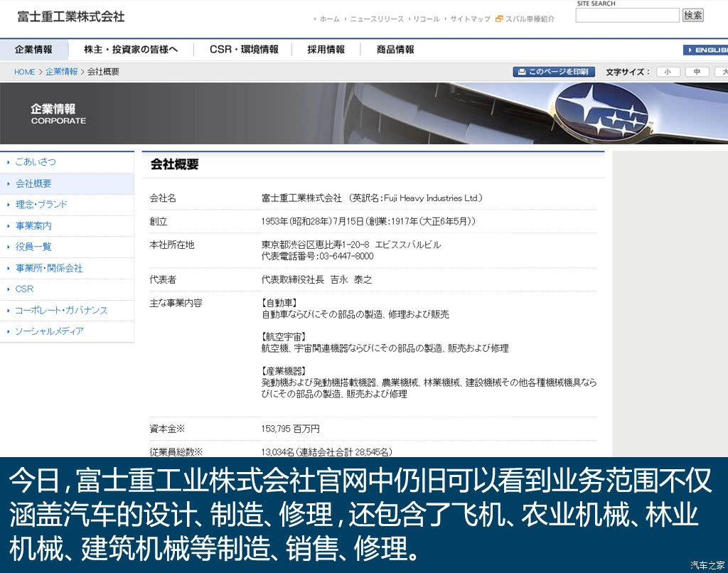Click the 富士重工業株式会社 site logo
The height and width of the screenshot is (573, 728).
[71, 17]
